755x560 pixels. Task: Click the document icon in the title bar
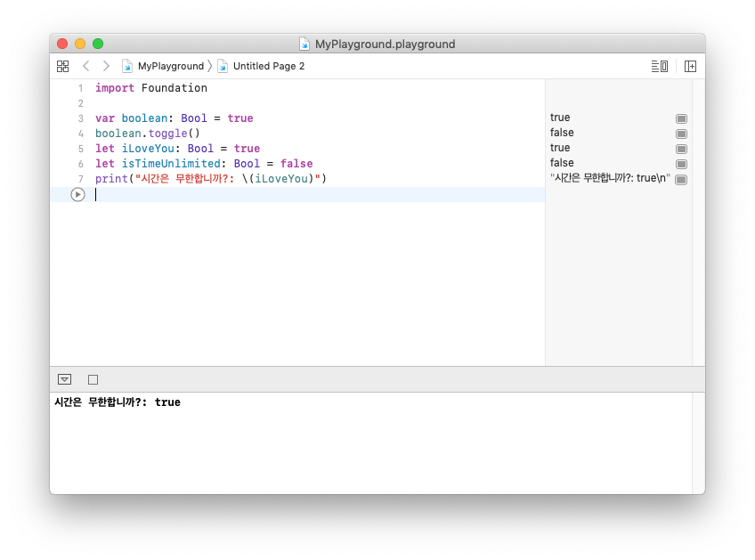coord(304,44)
